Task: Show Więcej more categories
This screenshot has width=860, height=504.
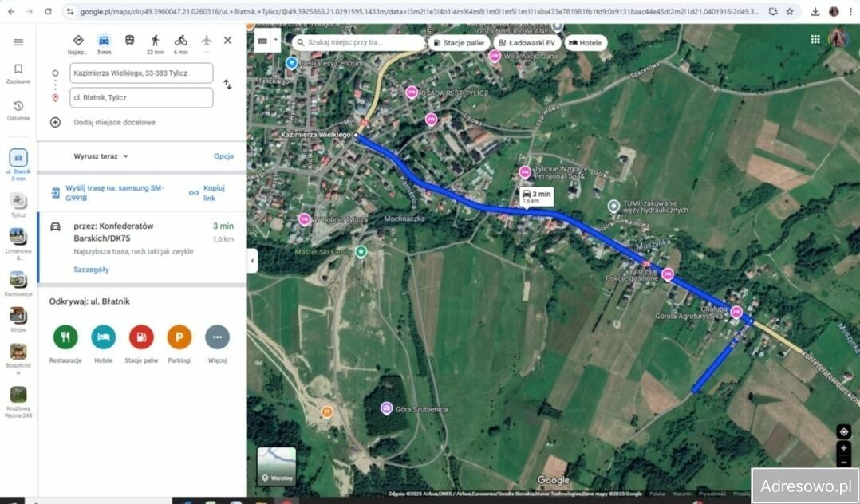Action: (x=217, y=344)
